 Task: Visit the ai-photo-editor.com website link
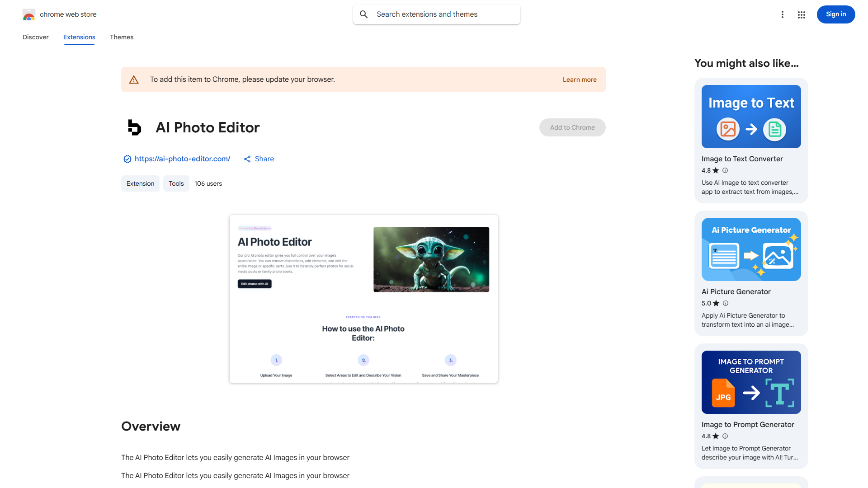182,159
